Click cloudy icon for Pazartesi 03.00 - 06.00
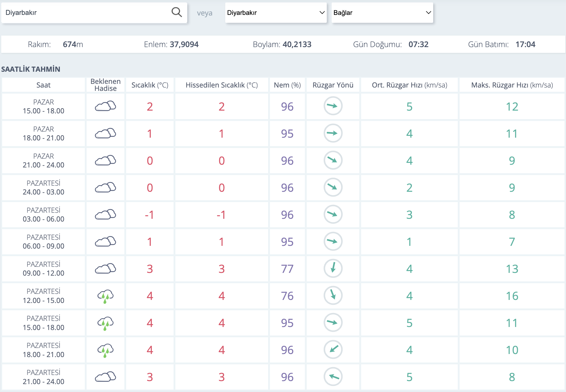Image resolution: width=566 pixels, height=392 pixels. [105, 214]
